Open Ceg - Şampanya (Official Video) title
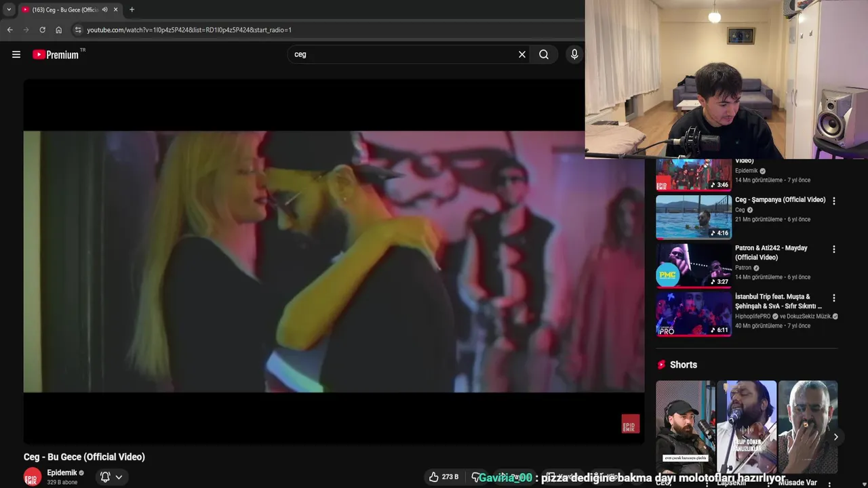 (x=780, y=200)
